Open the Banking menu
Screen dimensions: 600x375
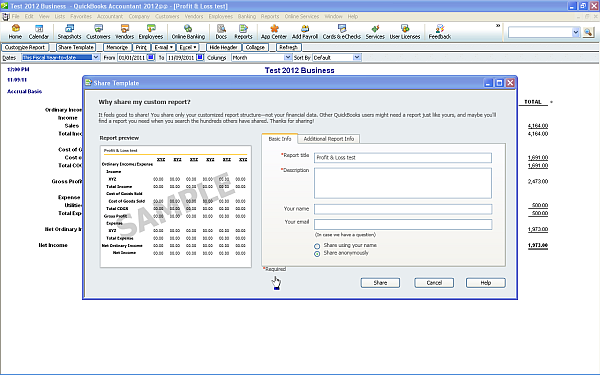point(247,16)
